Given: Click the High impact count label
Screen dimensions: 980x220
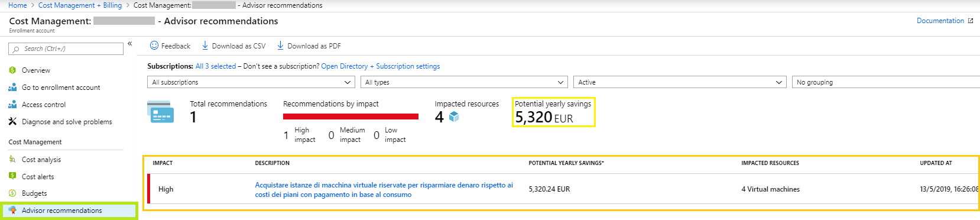Looking at the screenshot, I should (x=300, y=135).
